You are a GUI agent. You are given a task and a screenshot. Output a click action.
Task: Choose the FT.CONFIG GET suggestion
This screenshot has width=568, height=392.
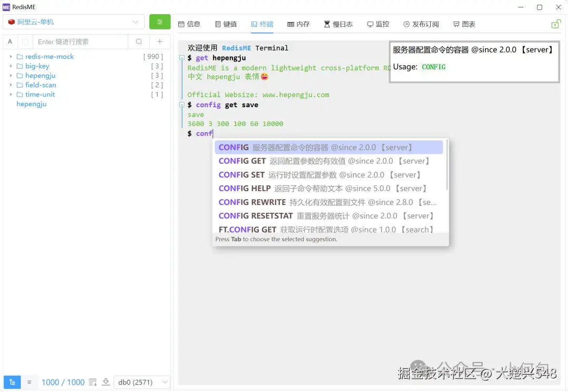329,229
